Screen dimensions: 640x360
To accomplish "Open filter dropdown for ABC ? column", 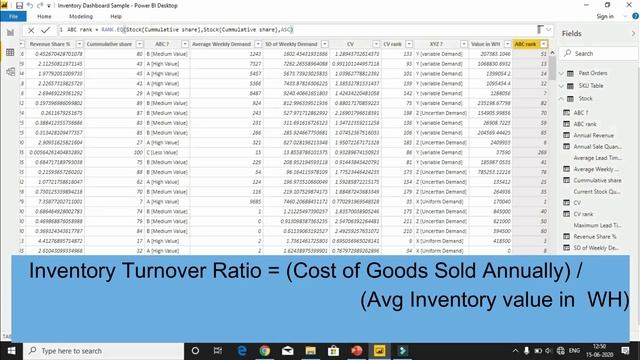I will point(185,44).
